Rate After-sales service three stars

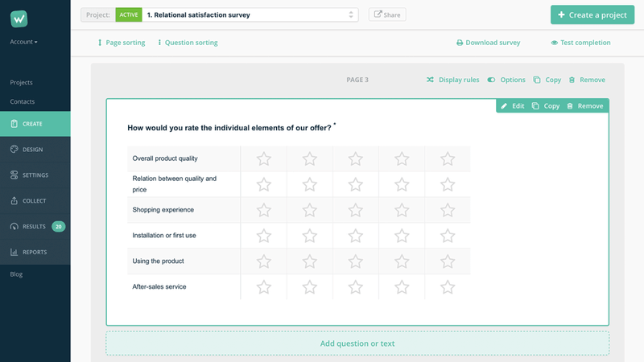click(x=356, y=287)
